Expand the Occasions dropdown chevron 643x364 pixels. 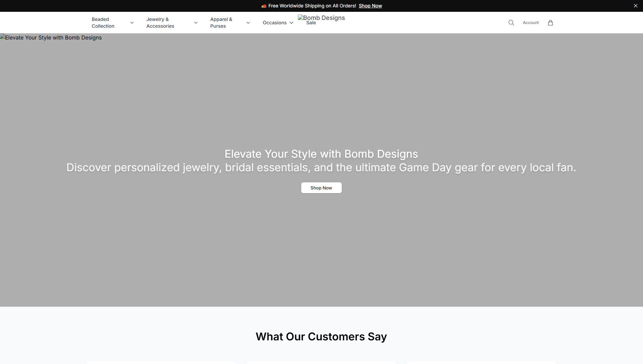coord(291,23)
